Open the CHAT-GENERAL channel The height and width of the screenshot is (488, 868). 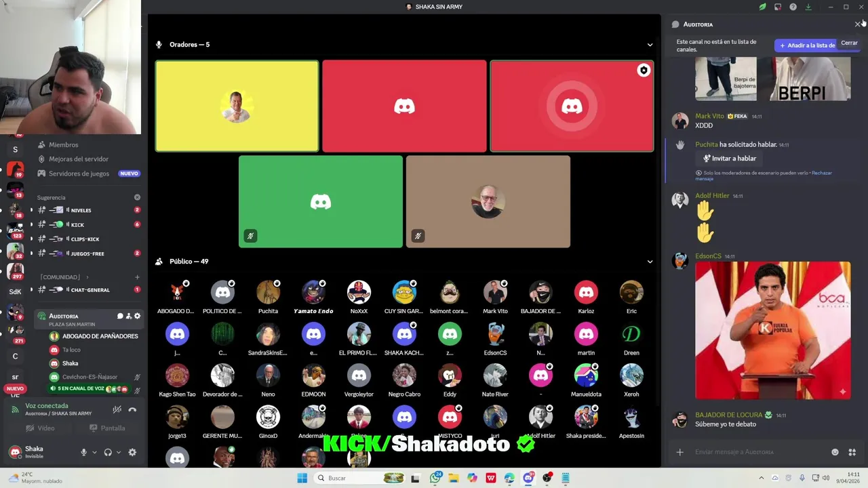[x=88, y=289]
